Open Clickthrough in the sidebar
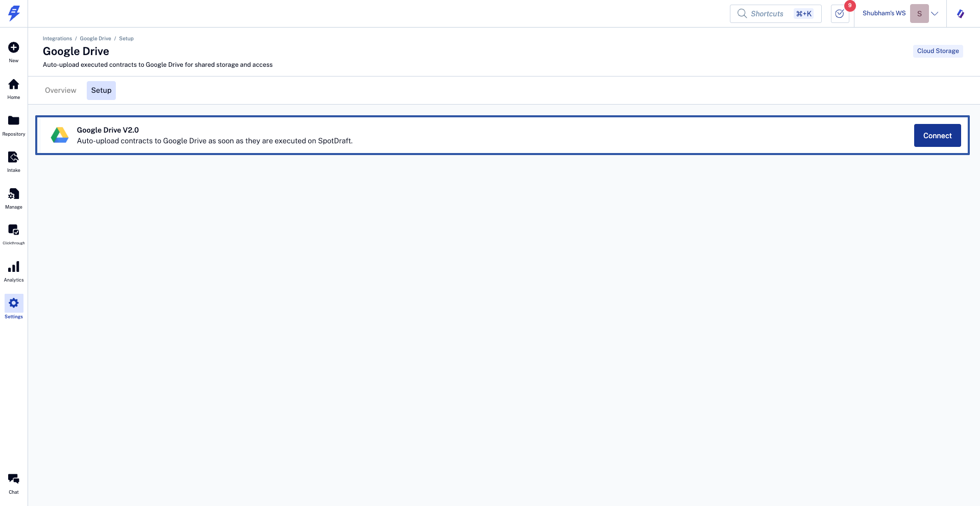 [14, 230]
